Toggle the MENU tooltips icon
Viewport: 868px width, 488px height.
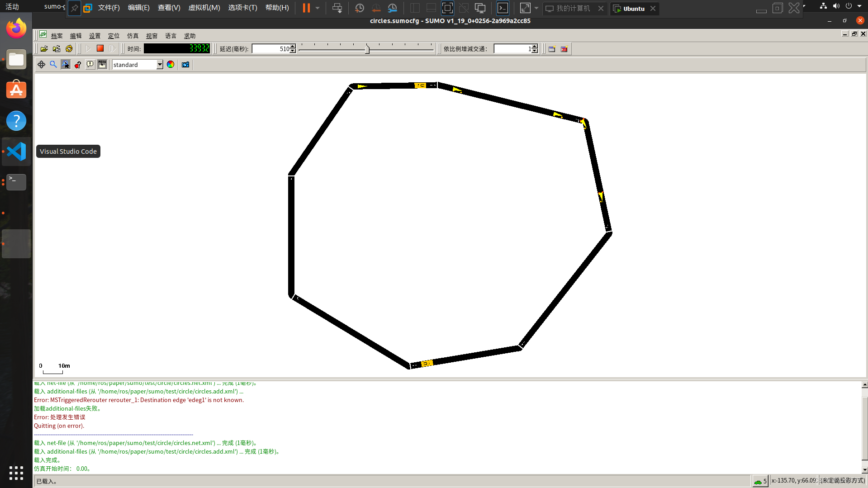point(102,65)
